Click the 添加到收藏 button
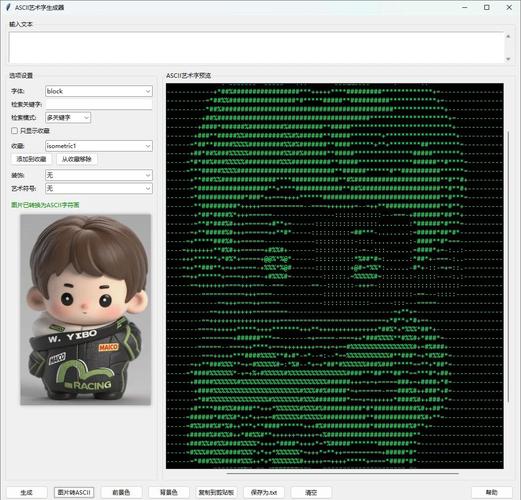The width and height of the screenshot is (521, 500). [31, 159]
